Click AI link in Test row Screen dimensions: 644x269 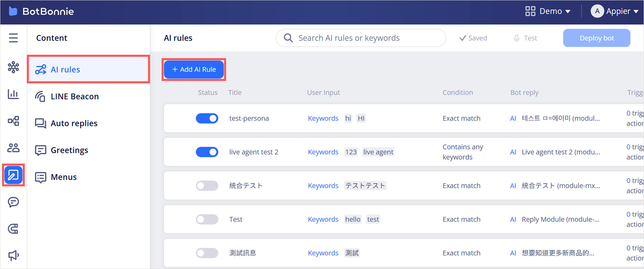pyautogui.click(x=513, y=219)
